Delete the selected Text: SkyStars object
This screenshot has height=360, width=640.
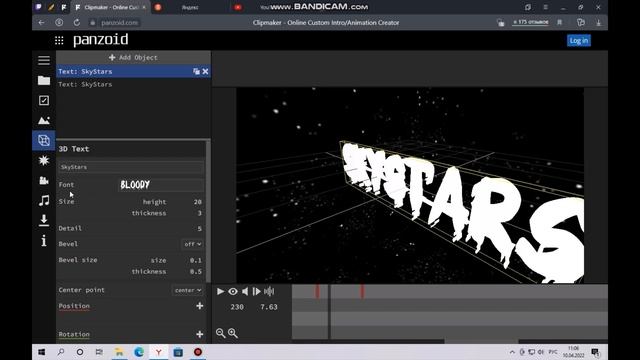[x=205, y=71]
